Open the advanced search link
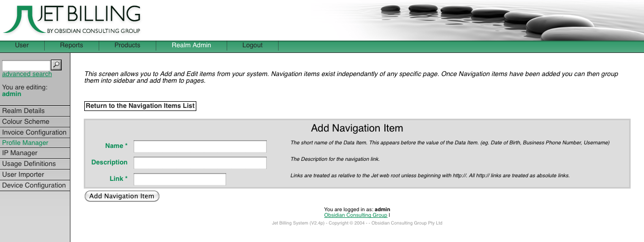 pyautogui.click(x=27, y=74)
